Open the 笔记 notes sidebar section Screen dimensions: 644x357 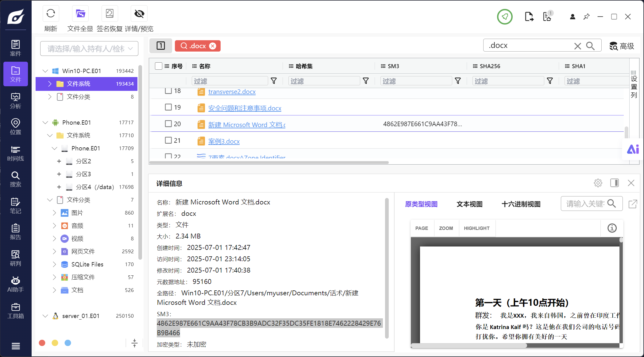pos(16,206)
